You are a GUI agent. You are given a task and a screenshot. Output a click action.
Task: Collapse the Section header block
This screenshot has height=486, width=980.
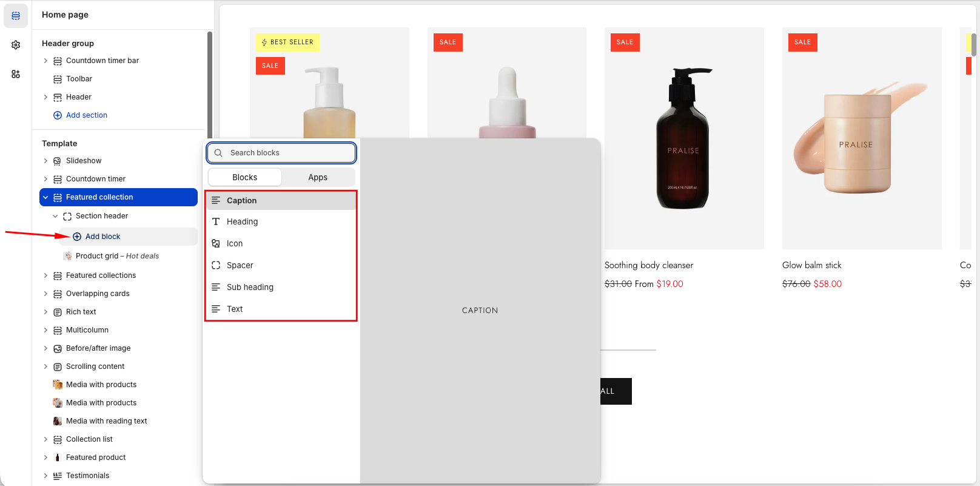coord(55,216)
